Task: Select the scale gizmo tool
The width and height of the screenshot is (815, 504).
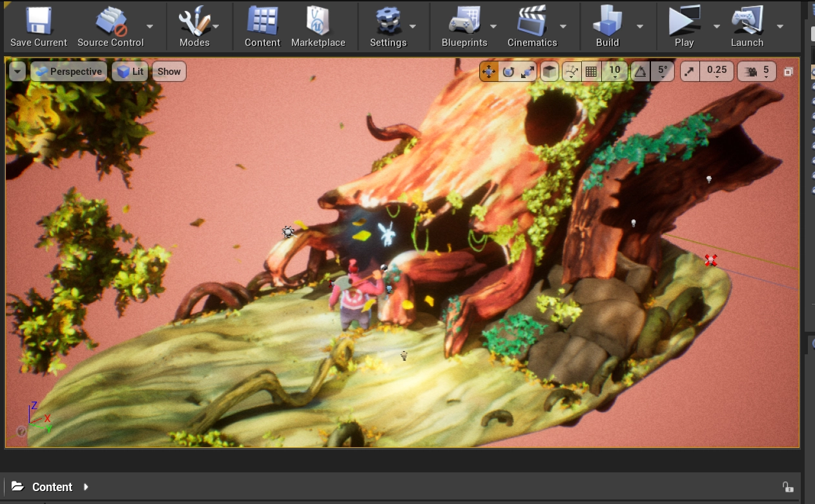Action: click(528, 72)
